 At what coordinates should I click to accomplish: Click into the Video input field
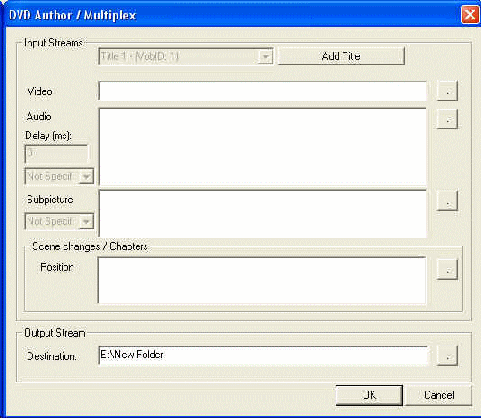[x=262, y=91]
